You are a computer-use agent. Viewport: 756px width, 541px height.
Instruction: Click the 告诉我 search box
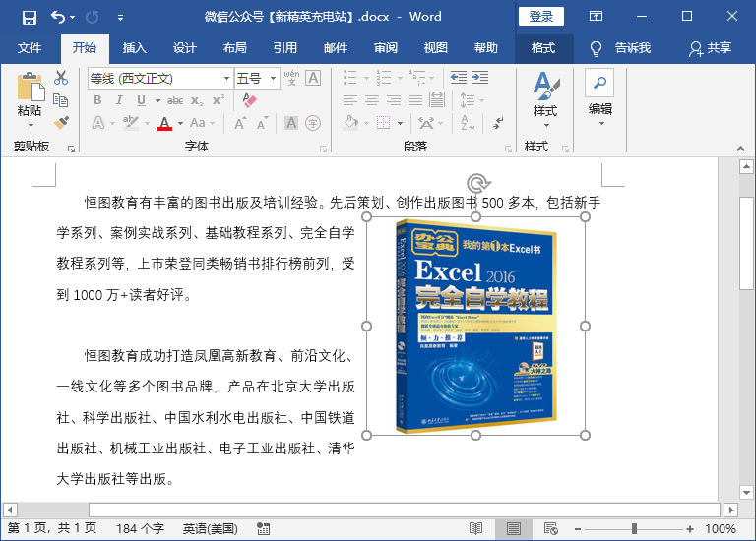[620, 48]
